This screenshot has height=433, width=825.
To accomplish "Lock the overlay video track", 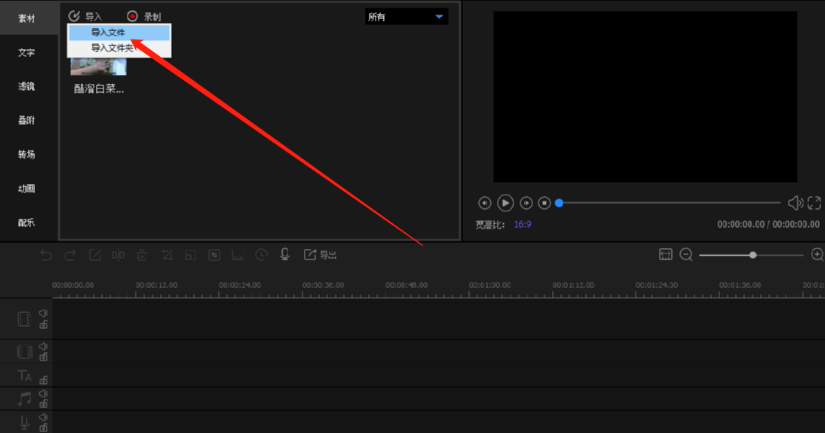I will click(44, 357).
